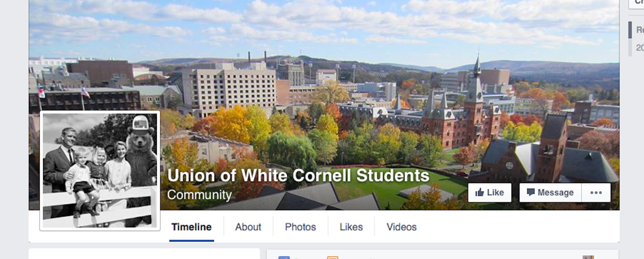
Task: Click the Community category label
Action: pos(199,195)
